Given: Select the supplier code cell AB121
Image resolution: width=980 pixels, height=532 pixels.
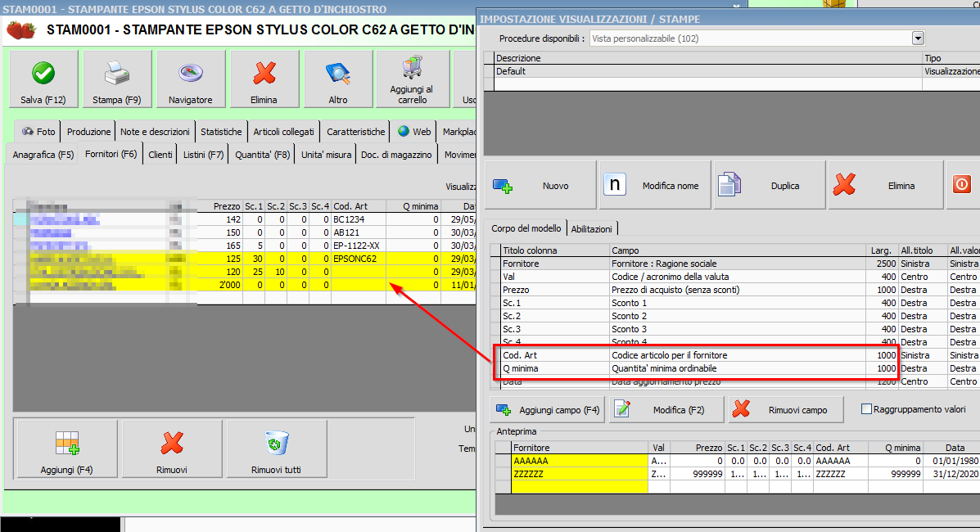Looking at the screenshot, I should point(358,232).
